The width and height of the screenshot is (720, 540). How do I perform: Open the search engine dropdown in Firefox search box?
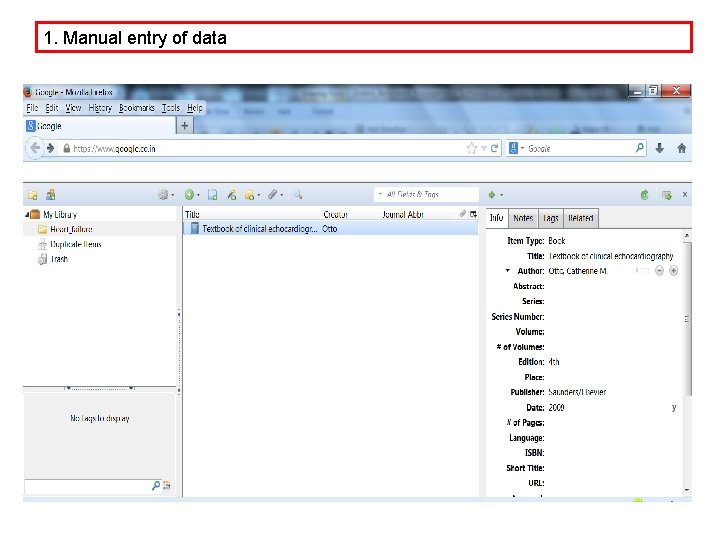tap(522, 148)
